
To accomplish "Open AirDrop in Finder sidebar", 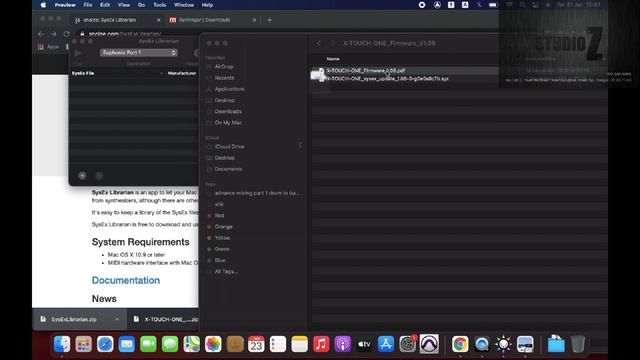I will pyautogui.click(x=224, y=67).
